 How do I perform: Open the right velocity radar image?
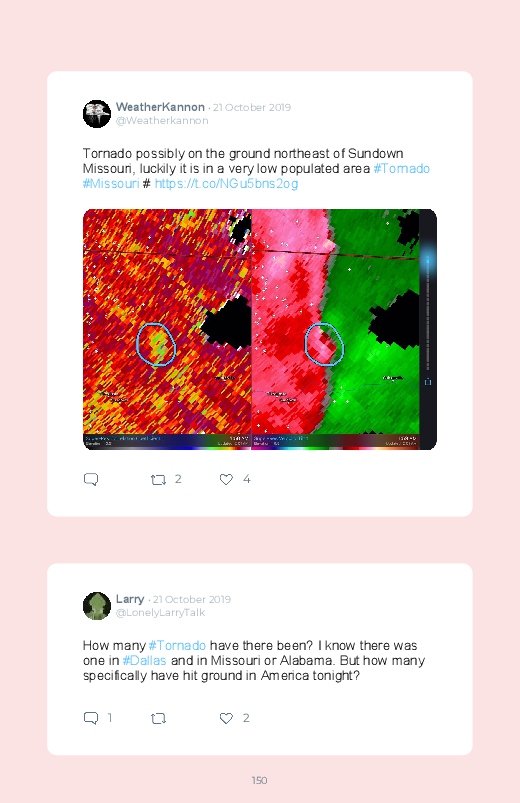(336, 329)
